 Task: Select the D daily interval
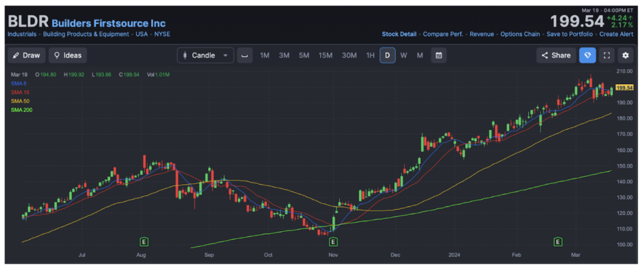[387, 55]
